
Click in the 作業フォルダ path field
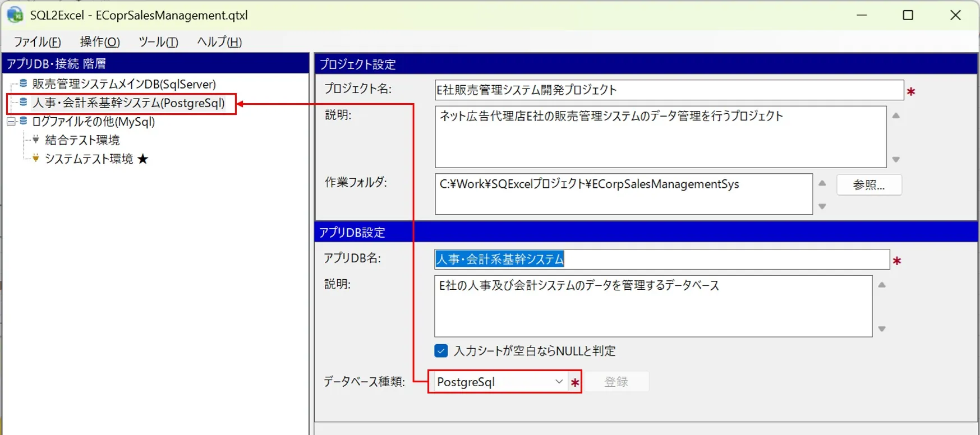[623, 194]
